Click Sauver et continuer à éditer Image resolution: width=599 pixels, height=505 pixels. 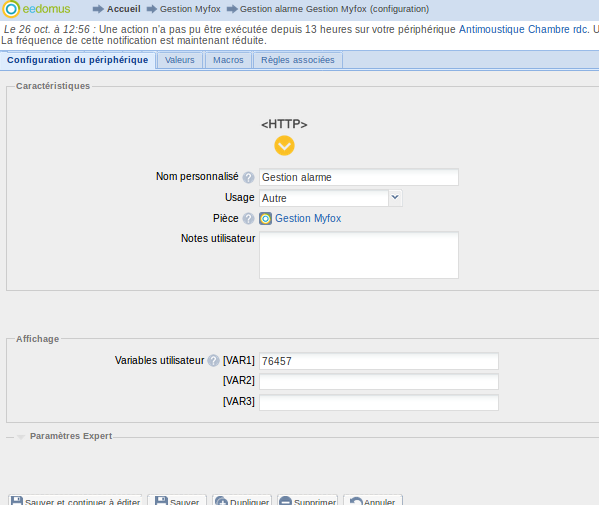(75, 500)
